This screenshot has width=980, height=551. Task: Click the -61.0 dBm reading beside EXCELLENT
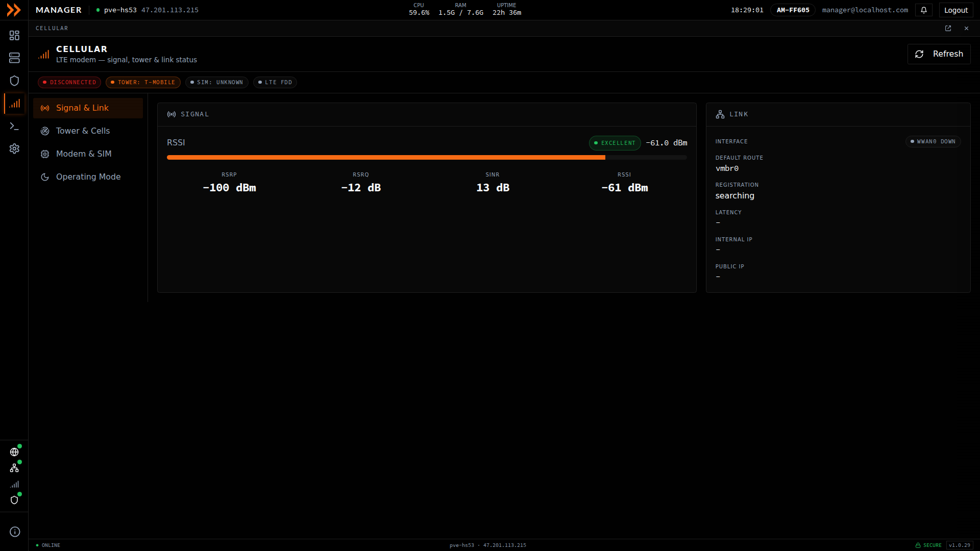click(x=666, y=143)
